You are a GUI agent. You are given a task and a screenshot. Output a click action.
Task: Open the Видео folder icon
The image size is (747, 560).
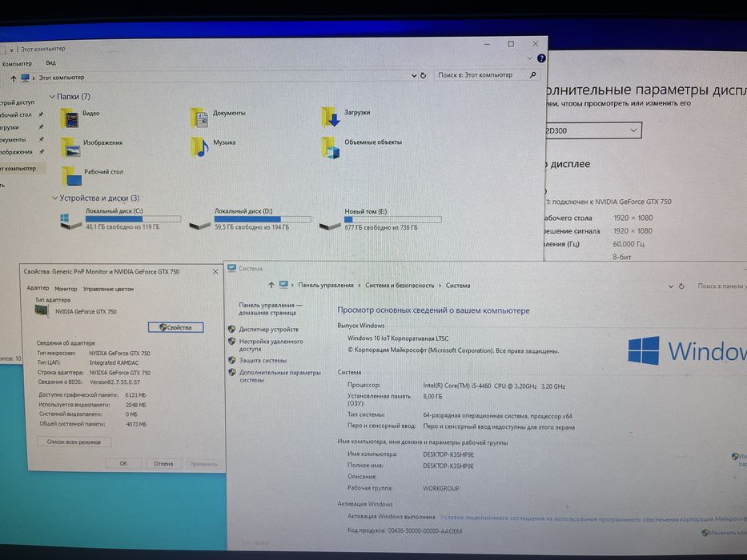tap(70, 118)
